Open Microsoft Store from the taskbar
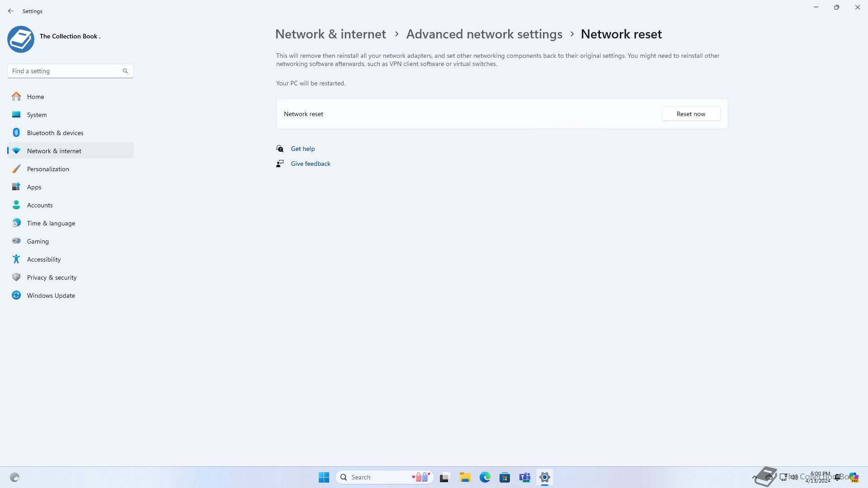The image size is (868, 488). [505, 477]
